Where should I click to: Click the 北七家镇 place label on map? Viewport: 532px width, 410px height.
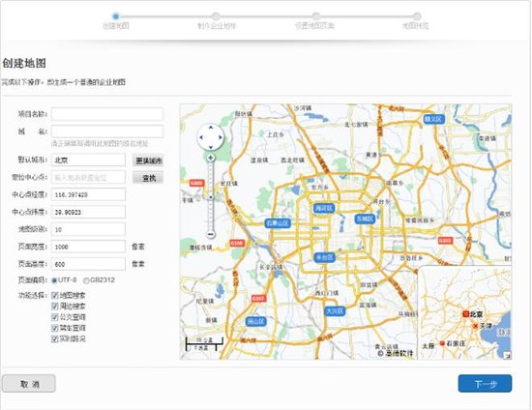click(x=356, y=125)
